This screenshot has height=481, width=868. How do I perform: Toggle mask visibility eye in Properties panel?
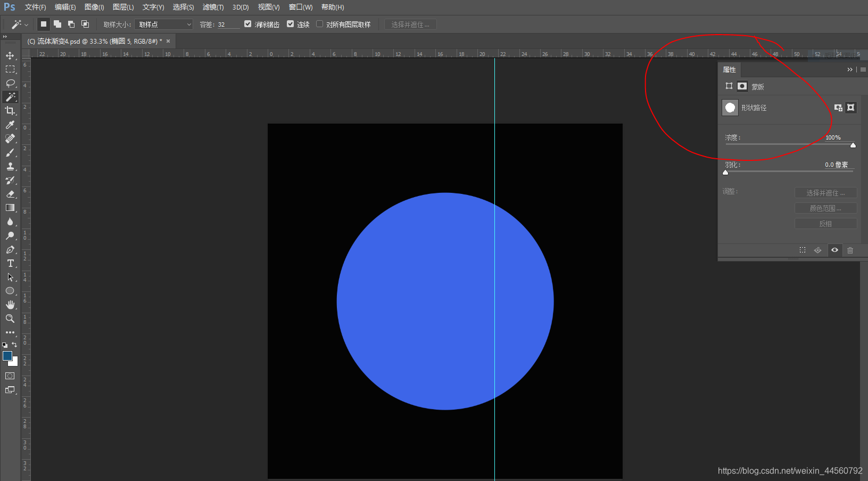834,250
